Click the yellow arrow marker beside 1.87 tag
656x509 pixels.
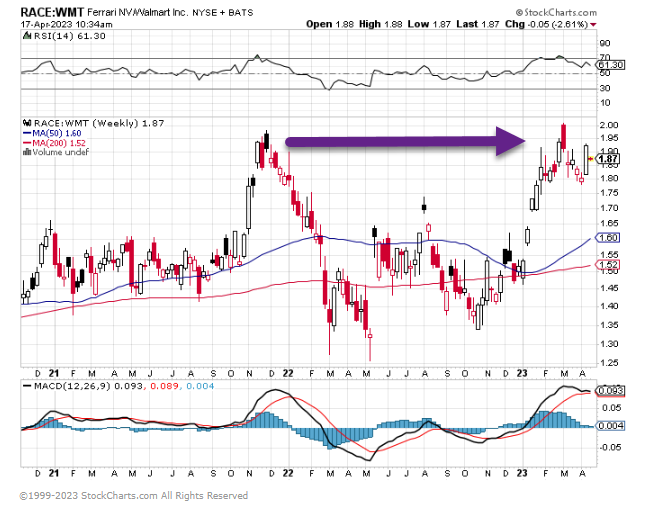pyautogui.click(x=590, y=159)
